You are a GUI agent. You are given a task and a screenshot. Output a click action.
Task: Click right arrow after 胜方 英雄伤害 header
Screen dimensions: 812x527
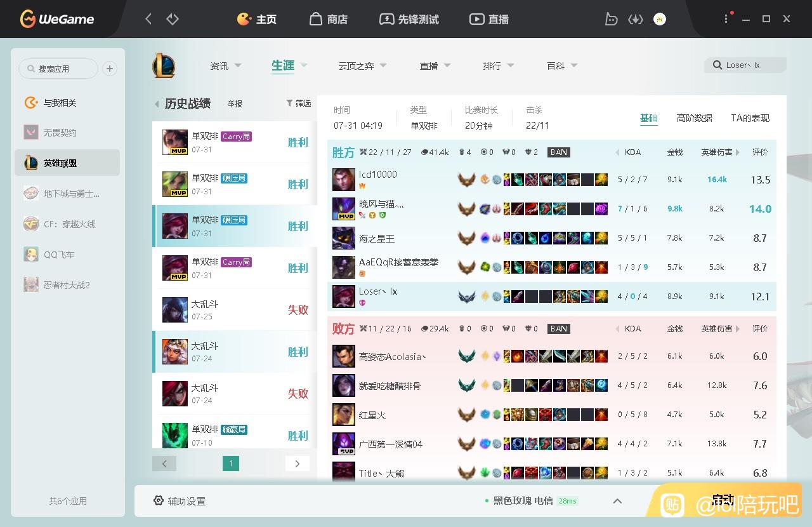pos(738,152)
